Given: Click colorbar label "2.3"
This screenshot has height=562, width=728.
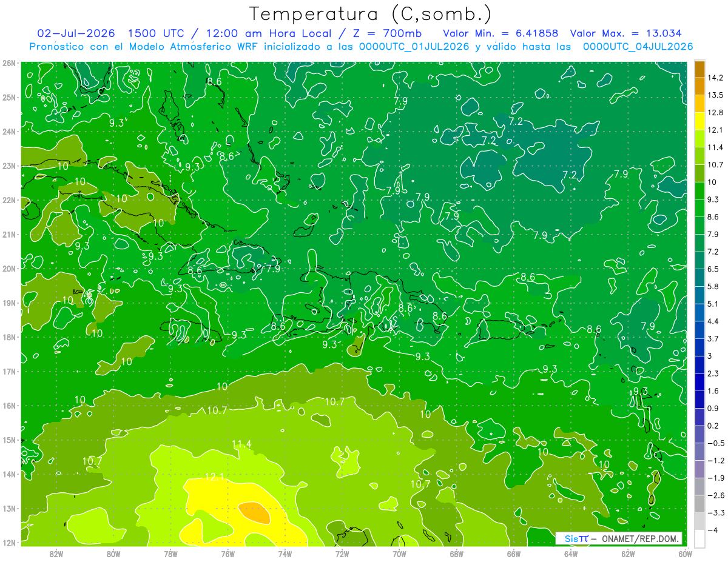Looking at the screenshot, I should [x=713, y=373].
